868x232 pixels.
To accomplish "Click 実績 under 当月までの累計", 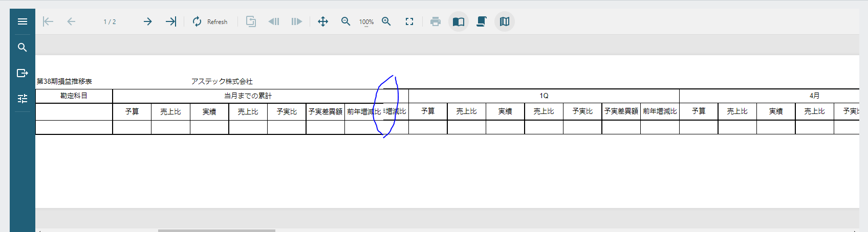I will (209, 111).
